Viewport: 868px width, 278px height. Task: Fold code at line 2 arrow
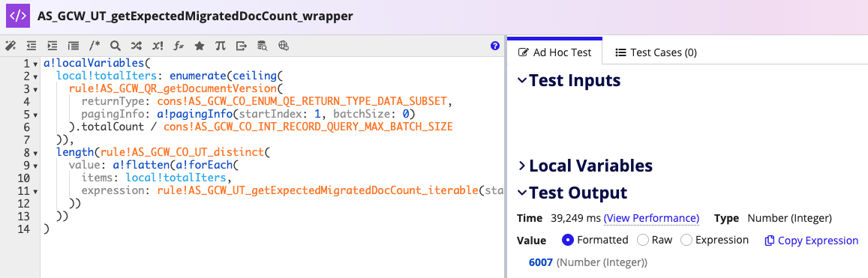36,77
